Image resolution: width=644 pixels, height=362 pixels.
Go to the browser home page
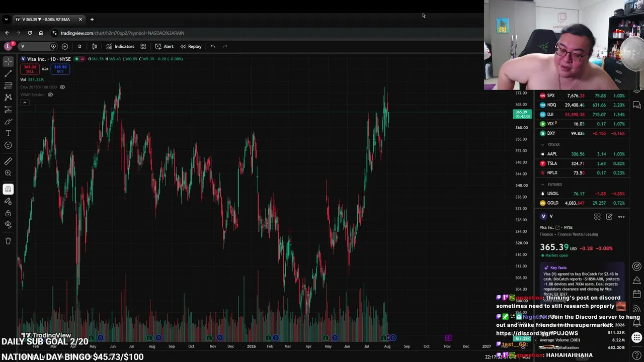[41, 33]
